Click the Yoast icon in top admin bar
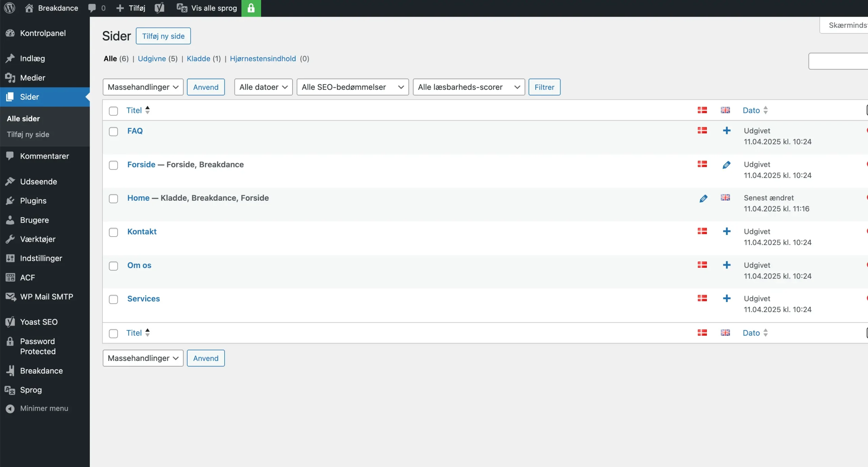Viewport: 868px width, 467px height. click(159, 8)
